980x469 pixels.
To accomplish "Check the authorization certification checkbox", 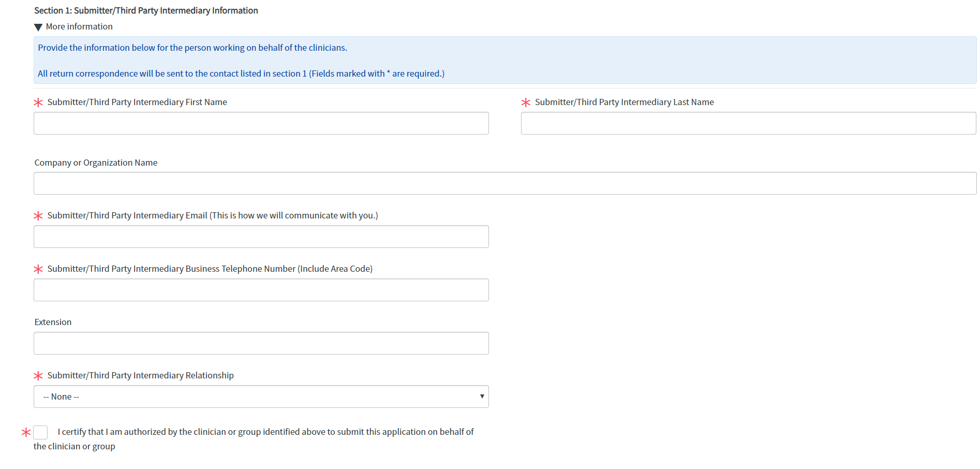I will pos(41,432).
